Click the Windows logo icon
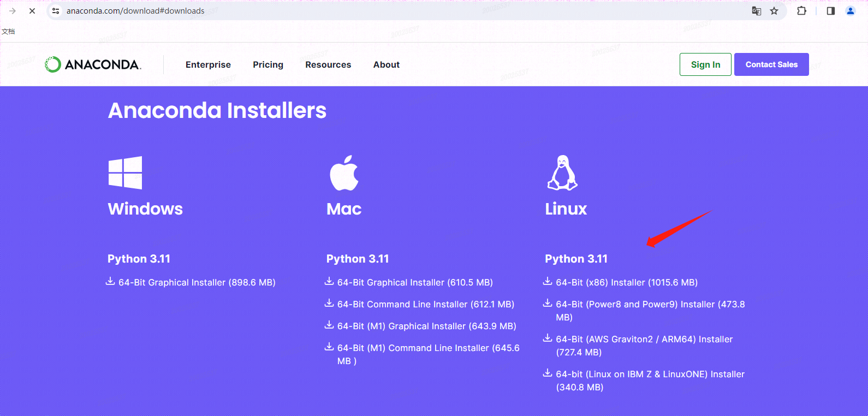The width and height of the screenshot is (868, 416). [x=125, y=173]
